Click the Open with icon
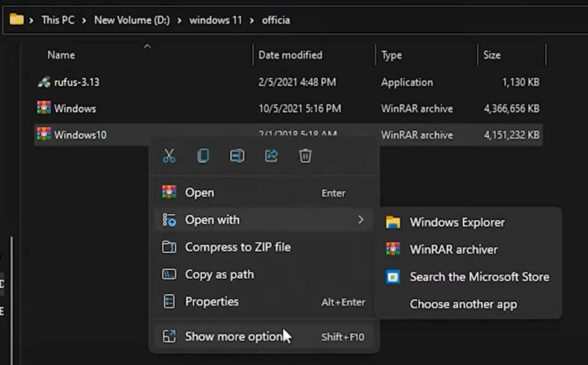This screenshot has height=365, width=588. [169, 220]
